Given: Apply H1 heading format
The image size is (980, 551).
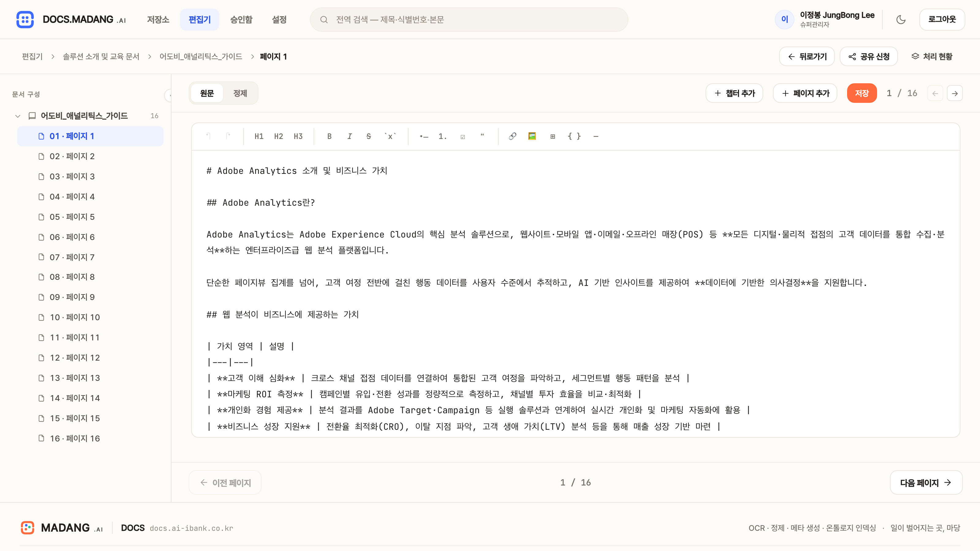Looking at the screenshot, I should (x=259, y=136).
